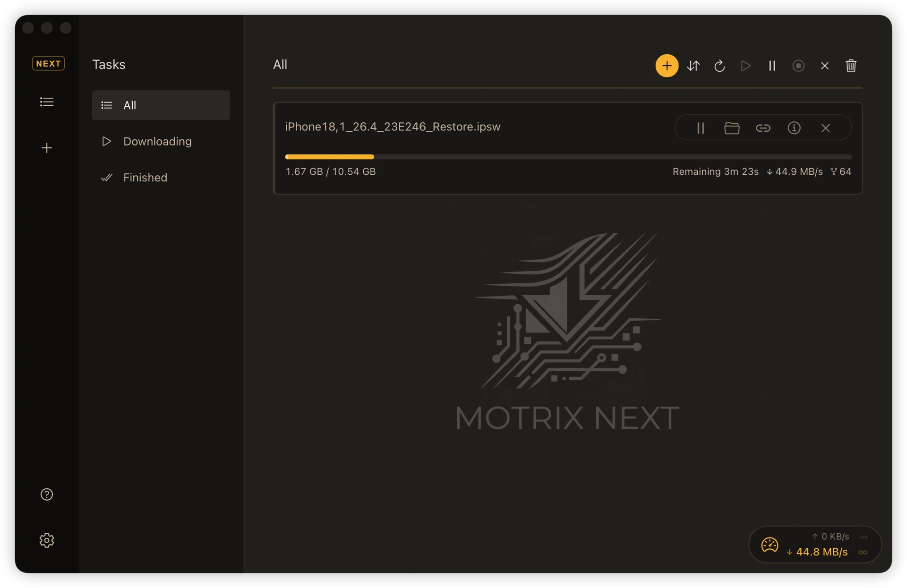
Task: Open help from the question mark icon
Action: click(47, 494)
